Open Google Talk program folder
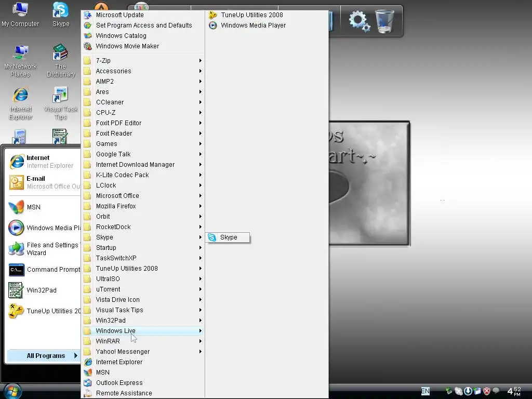Screen dimensions: 532x399 [143, 154]
